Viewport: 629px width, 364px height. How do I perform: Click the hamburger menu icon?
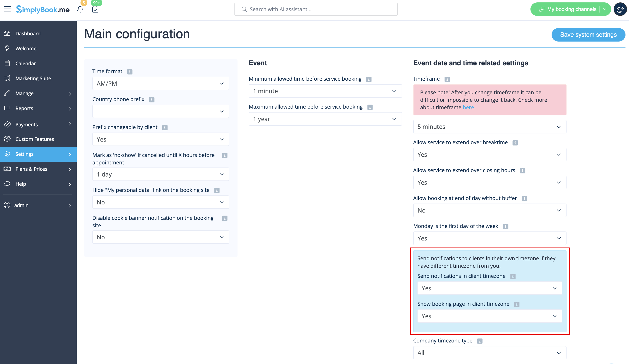(x=7, y=9)
